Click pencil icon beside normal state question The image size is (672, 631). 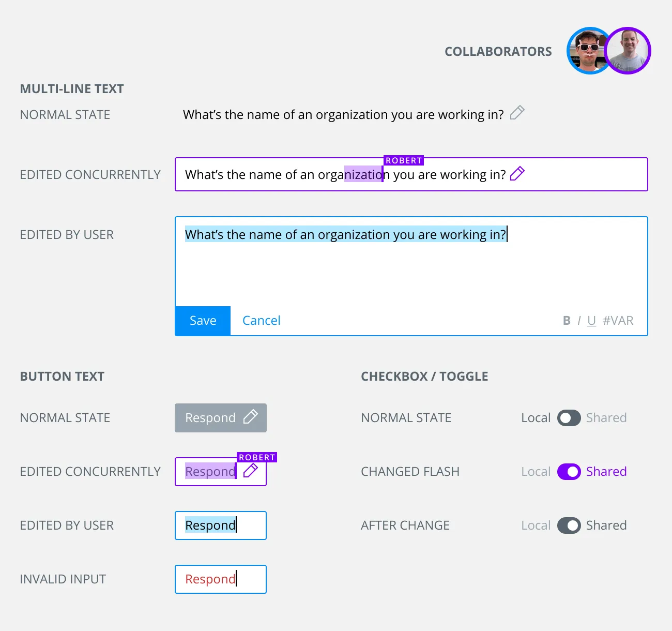(517, 113)
